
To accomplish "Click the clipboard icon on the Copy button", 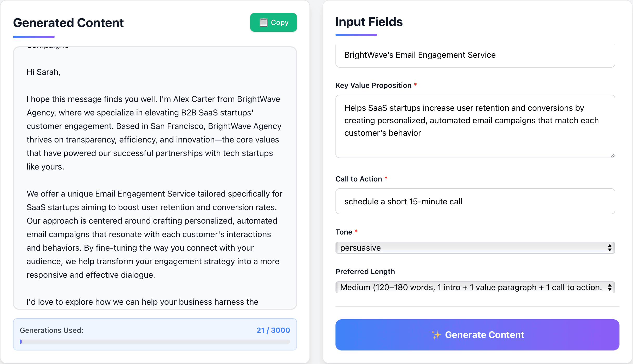I will pos(263,23).
